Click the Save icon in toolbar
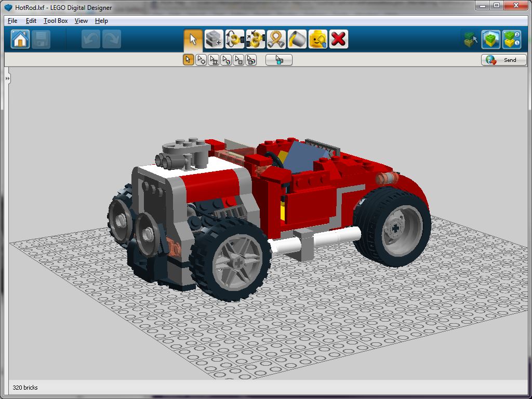This screenshot has height=399, width=532. coord(41,38)
